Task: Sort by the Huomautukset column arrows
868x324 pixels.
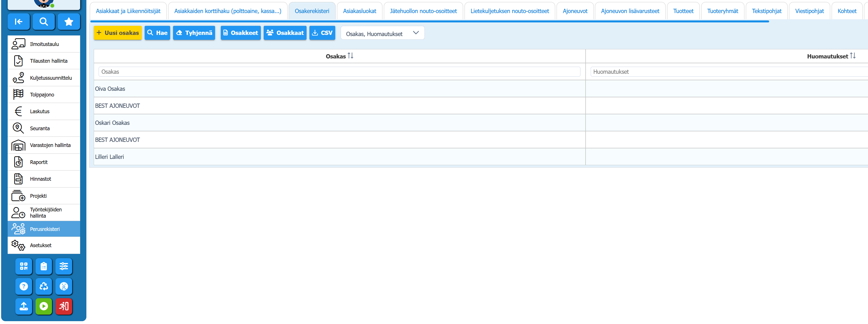Action: click(852, 56)
